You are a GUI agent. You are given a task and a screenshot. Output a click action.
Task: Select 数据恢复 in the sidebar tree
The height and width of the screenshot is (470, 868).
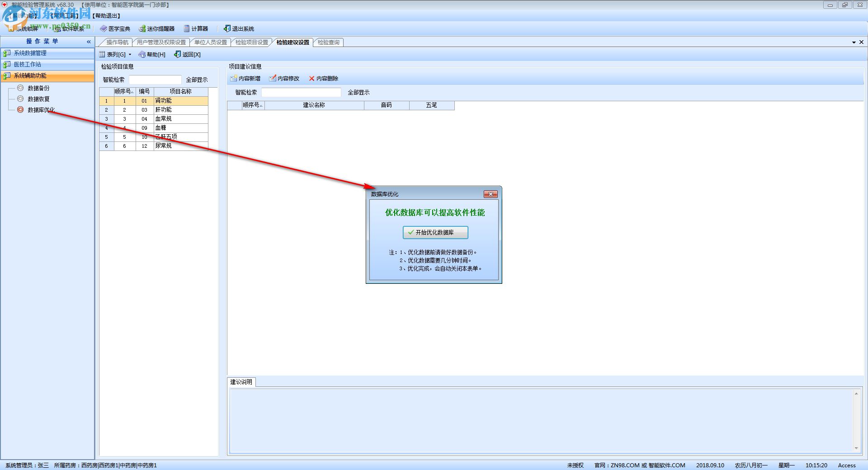(x=38, y=99)
